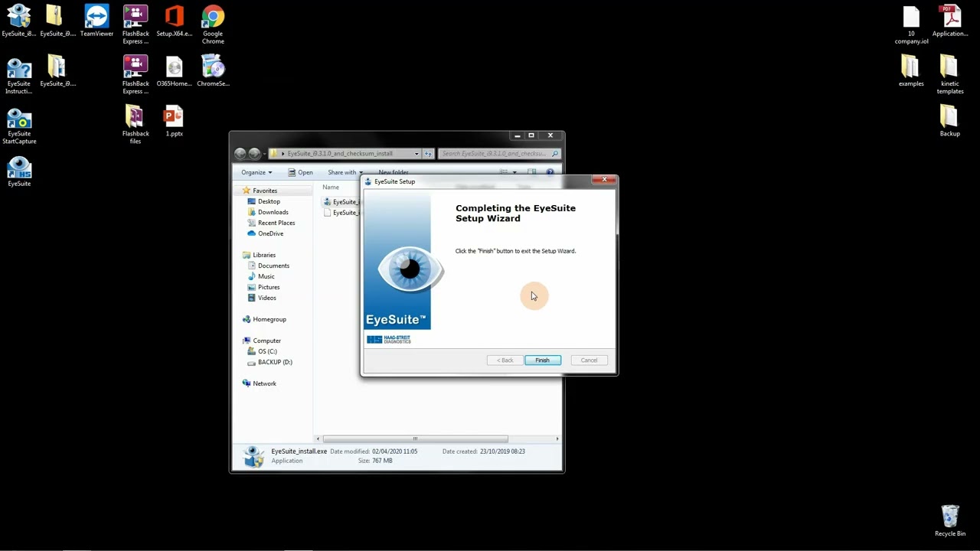The image size is (980, 551).
Task: Click Open in the Explorer toolbar
Action: 300,172
